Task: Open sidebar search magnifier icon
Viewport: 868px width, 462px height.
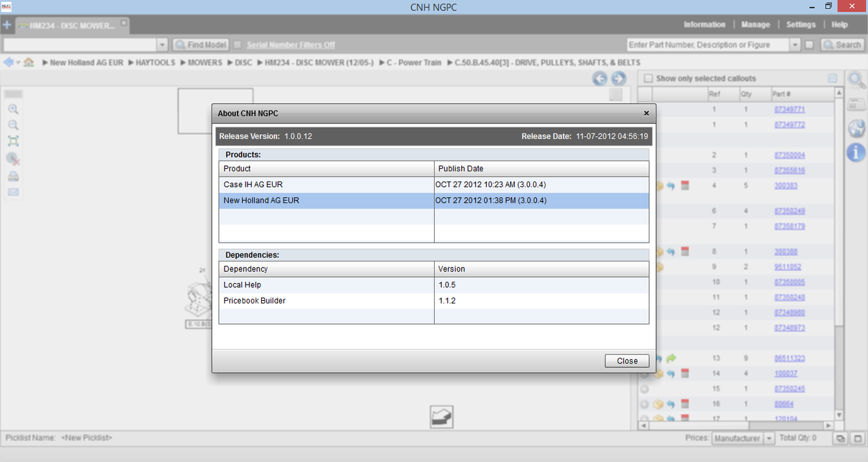Action: [x=856, y=81]
